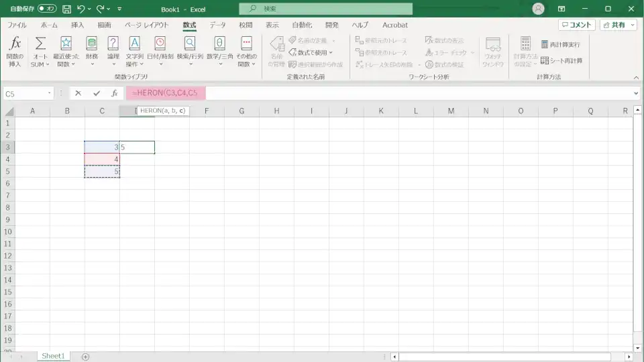Open Financial (財務) functions list
Image resolution: width=644 pixels, height=362 pixels.
click(92, 52)
